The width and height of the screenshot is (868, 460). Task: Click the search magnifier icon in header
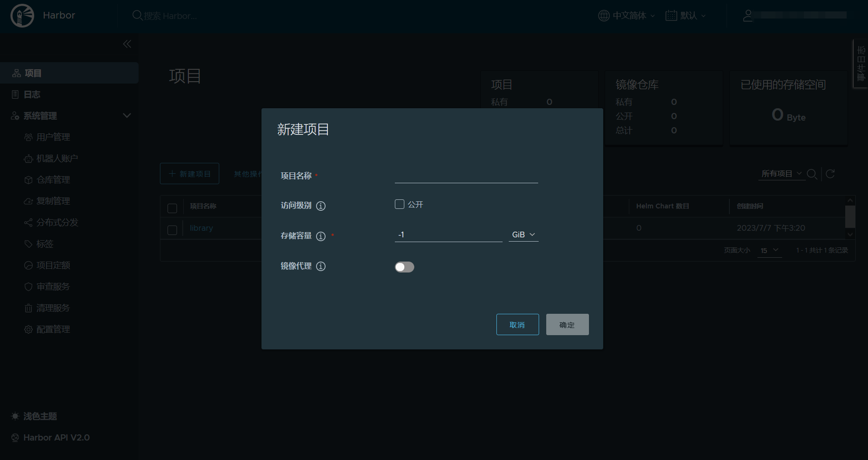click(x=137, y=16)
